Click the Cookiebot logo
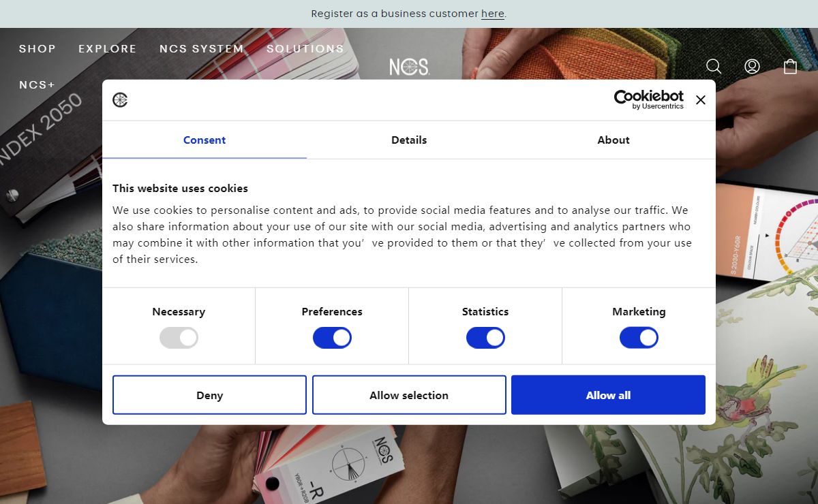This screenshot has width=818, height=504. [649, 99]
